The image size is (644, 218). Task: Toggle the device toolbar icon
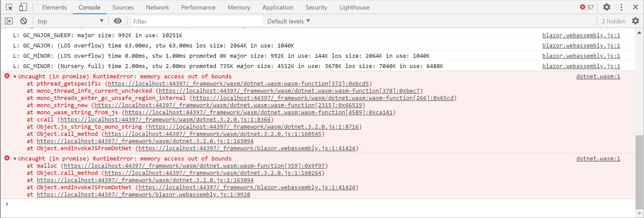[x=23, y=7]
